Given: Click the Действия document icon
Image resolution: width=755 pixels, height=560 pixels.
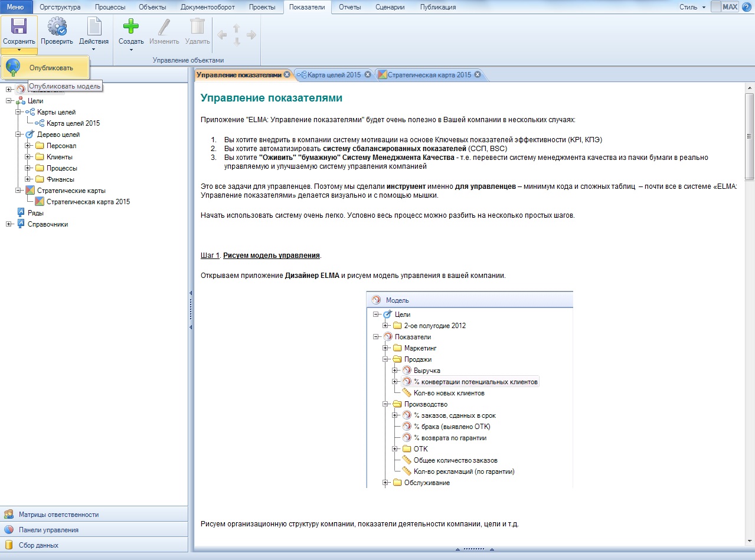Looking at the screenshot, I should click(94, 27).
